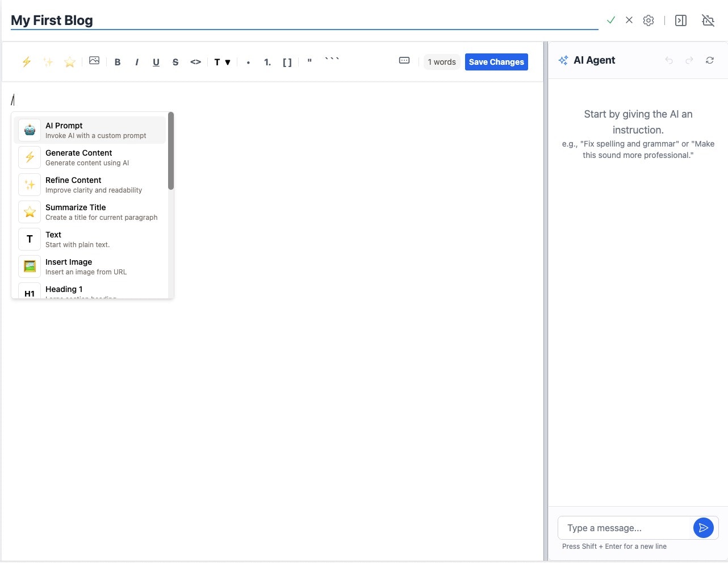This screenshot has height=563, width=728.
Task: Click the inline code icon
Action: [195, 62]
